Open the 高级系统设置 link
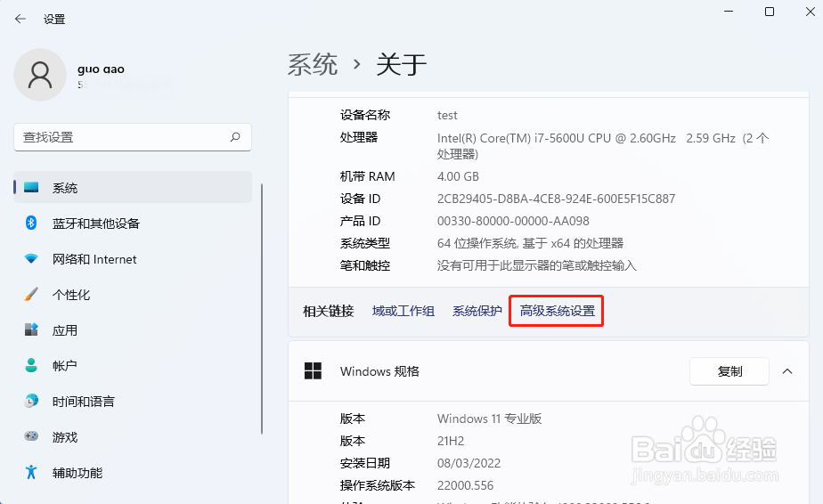This screenshot has height=504, width=823. 557,311
